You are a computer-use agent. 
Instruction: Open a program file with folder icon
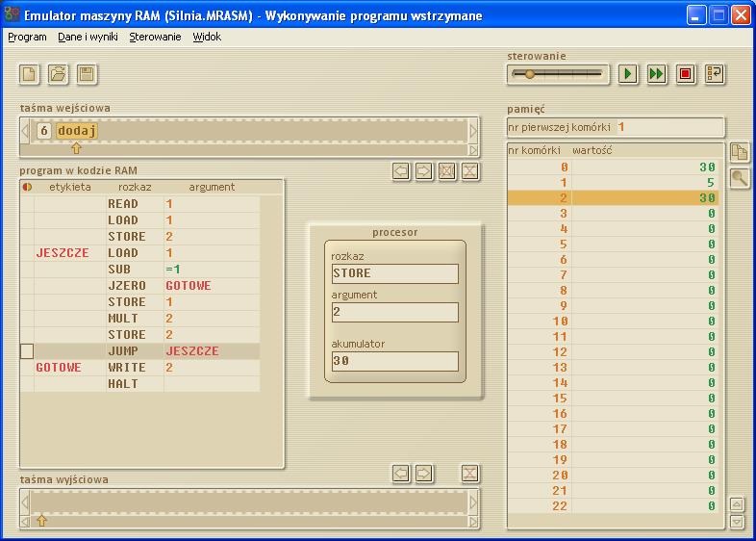point(58,74)
